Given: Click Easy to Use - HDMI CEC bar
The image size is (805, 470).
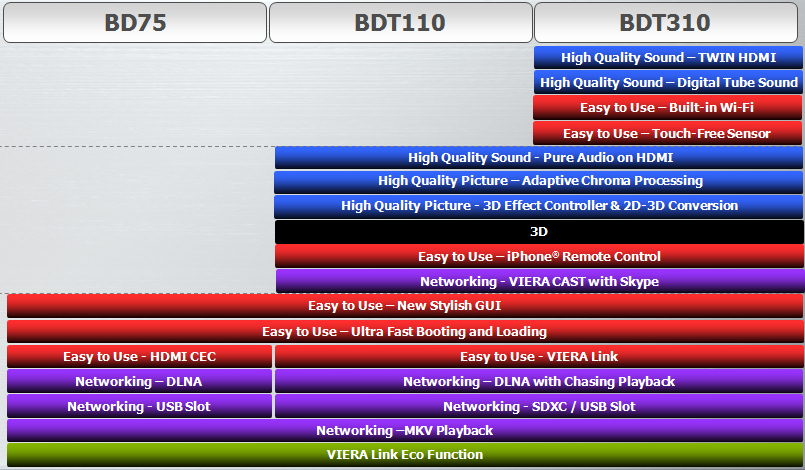Looking at the screenshot, I should (x=140, y=356).
